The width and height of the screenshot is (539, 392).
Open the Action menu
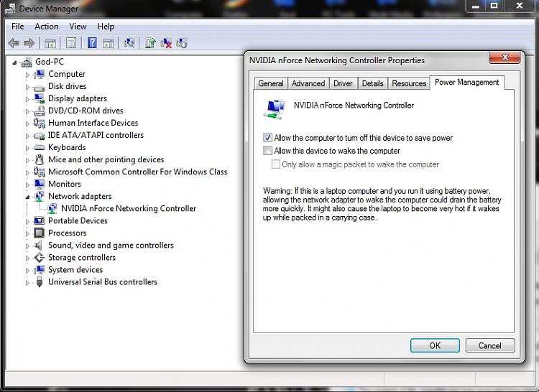coord(47,27)
